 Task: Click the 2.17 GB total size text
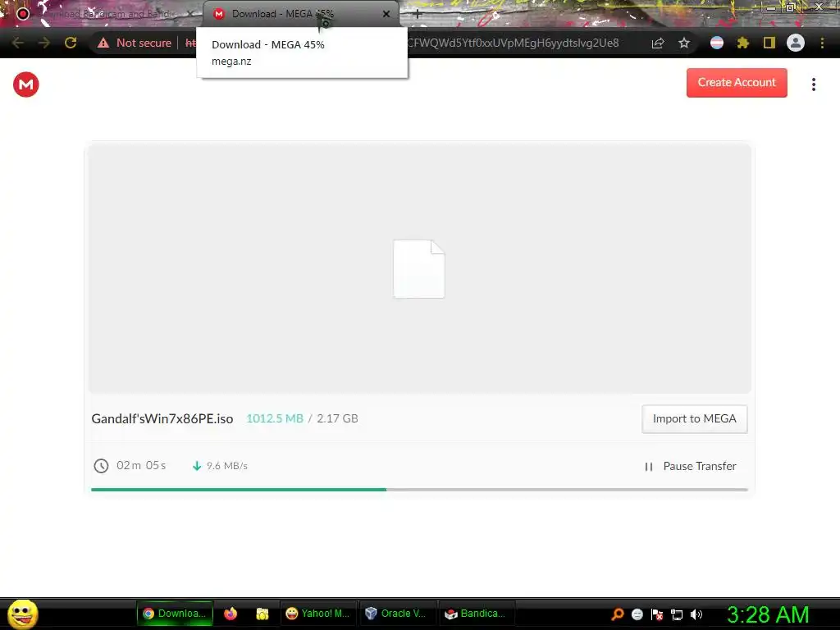(x=337, y=418)
